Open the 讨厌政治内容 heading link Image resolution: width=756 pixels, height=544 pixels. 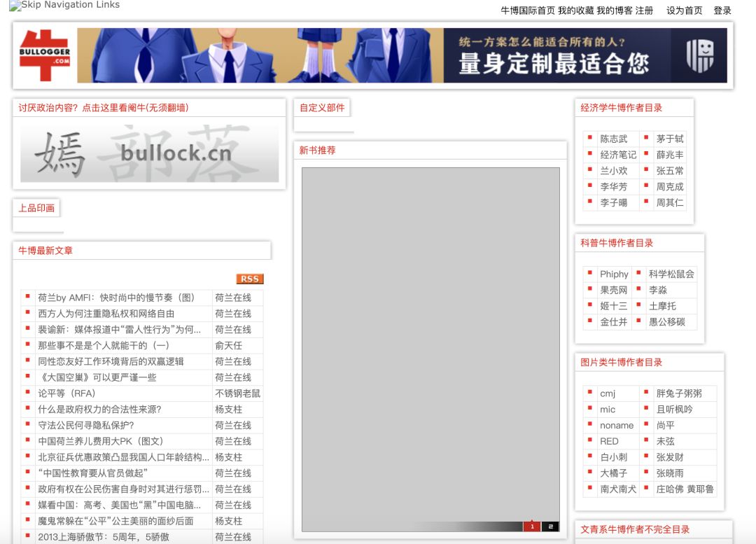[103, 108]
